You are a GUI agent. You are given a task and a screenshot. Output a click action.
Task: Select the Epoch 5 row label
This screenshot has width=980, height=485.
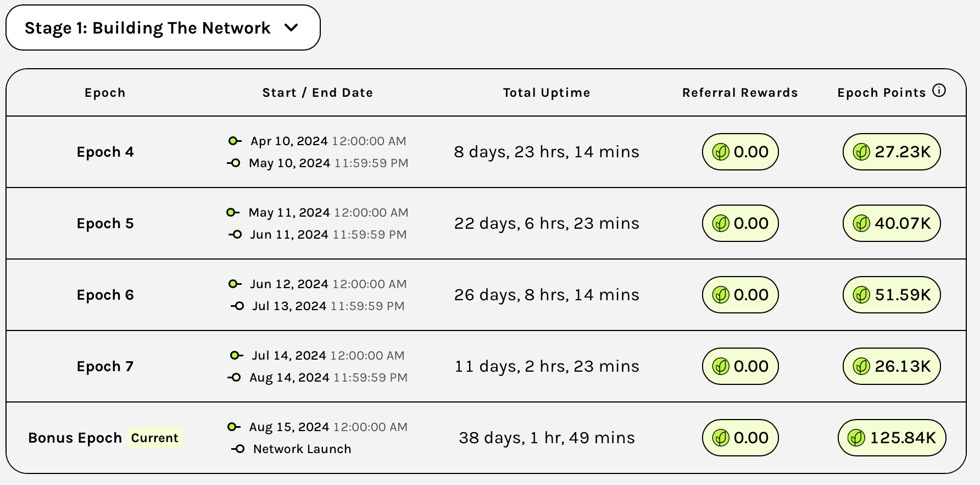(x=105, y=223)
